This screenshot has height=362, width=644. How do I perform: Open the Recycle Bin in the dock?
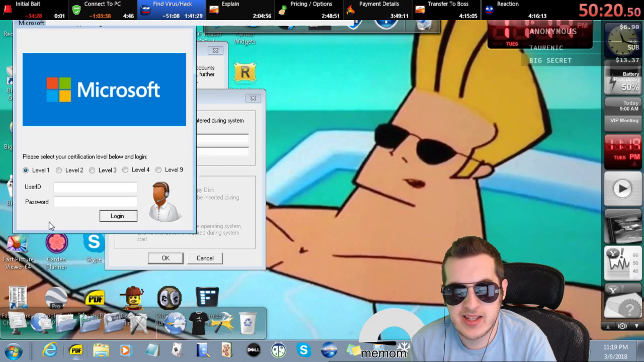(x=248, y=322)
